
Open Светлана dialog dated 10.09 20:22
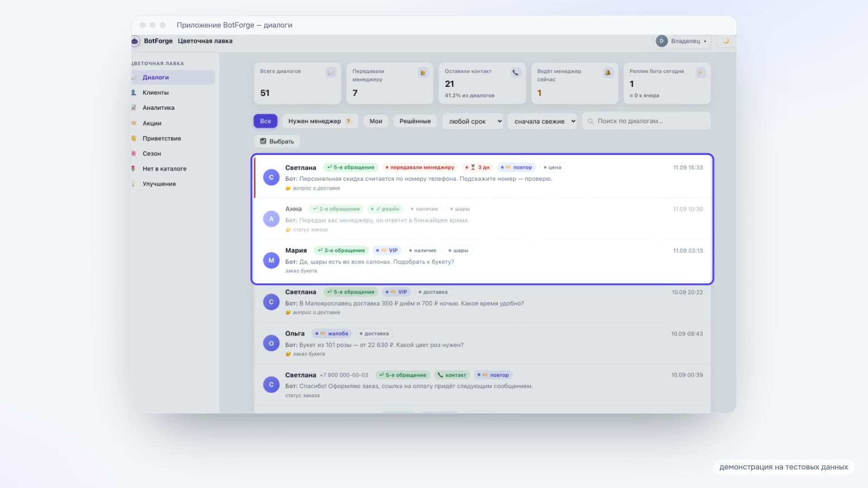(x=482, y=302)
